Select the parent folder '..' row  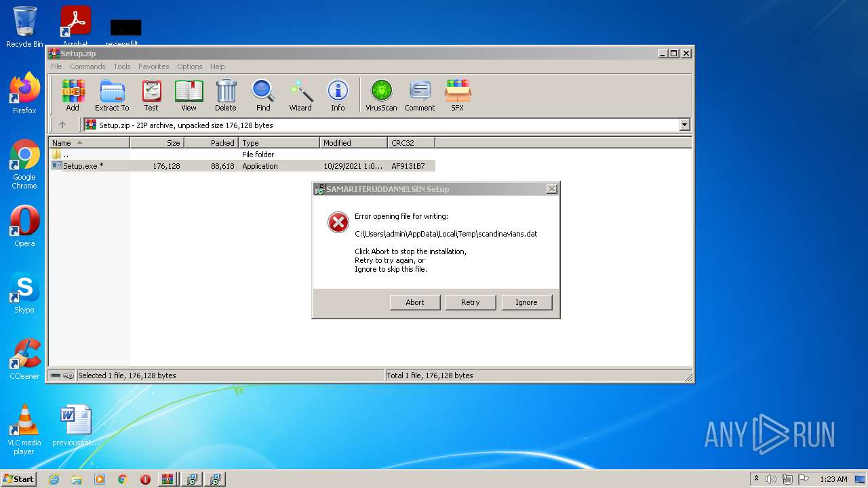[243, 155]
